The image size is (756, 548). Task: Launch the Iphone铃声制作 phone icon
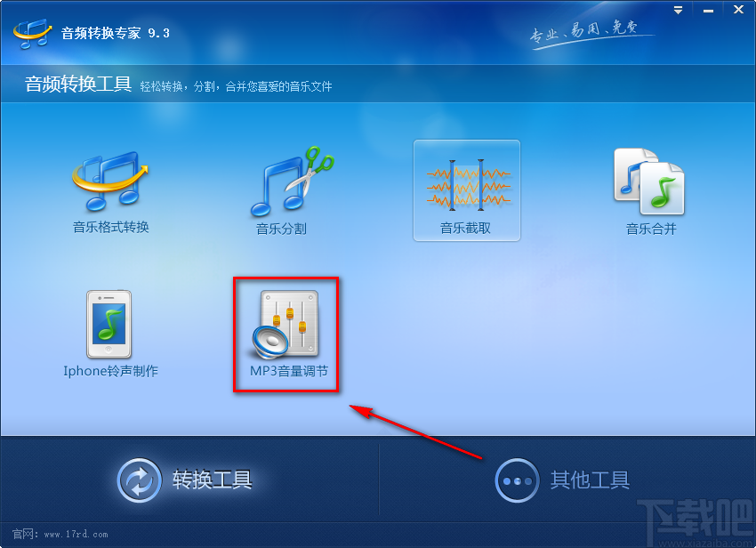click(x=109, y=324)
